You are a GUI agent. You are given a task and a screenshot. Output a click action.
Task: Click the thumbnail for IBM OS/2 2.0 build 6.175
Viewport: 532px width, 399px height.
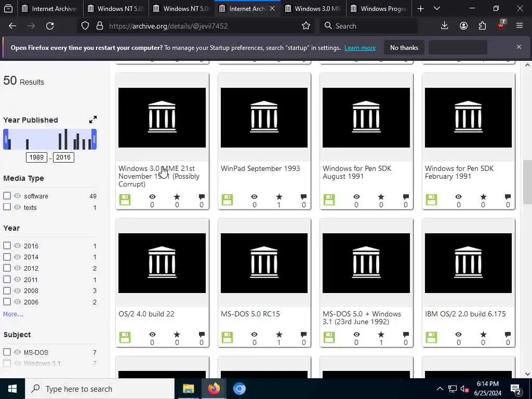tap(468, 263)
